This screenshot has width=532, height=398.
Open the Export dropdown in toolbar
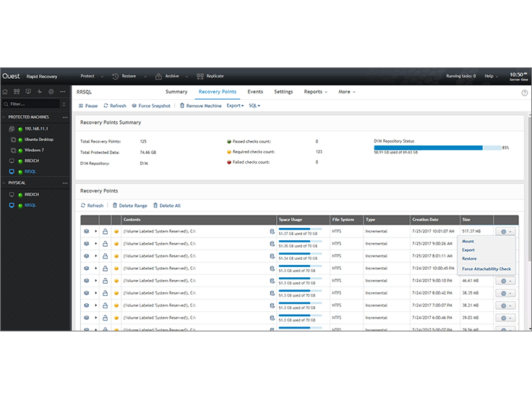tap(235, 106)
